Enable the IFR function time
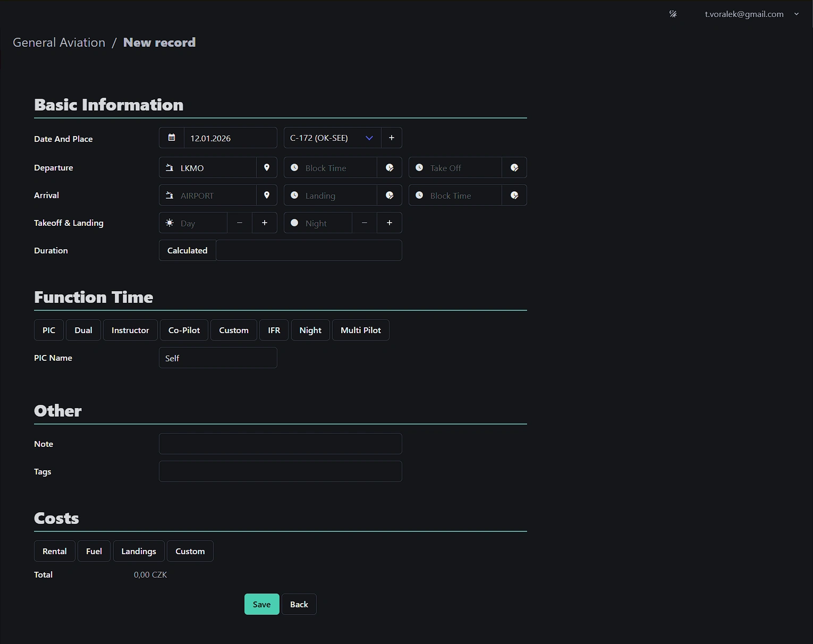This screenshot has height=644, width=813. click(274, 330)
